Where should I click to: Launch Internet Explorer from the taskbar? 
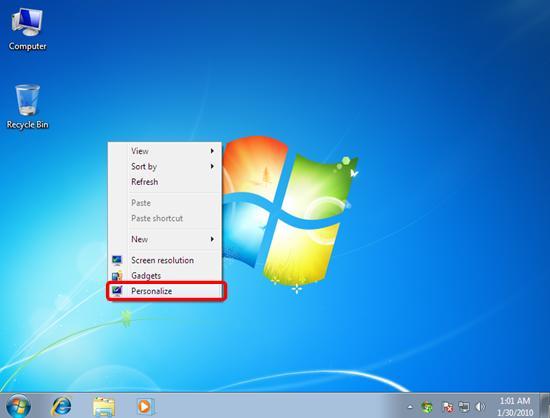(61, 407)
